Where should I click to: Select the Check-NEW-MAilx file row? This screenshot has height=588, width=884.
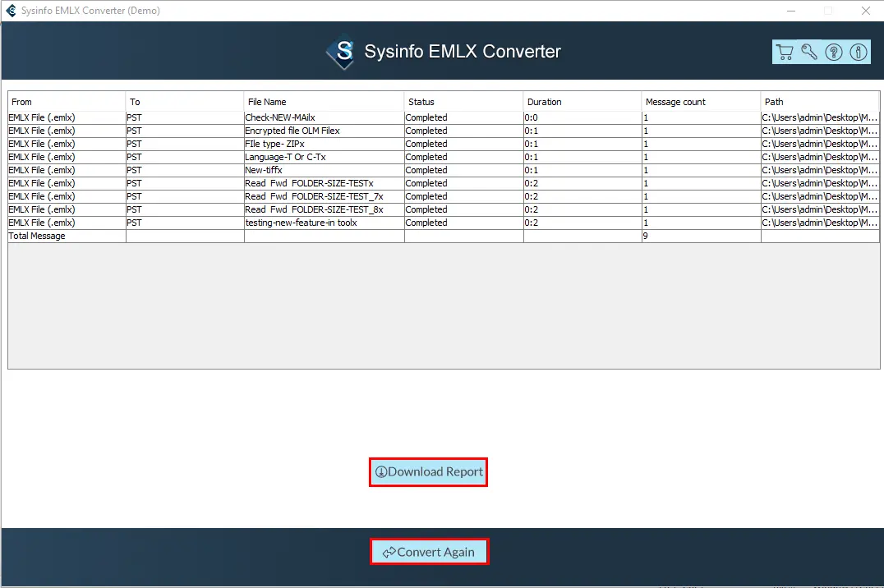[x=279, y=117]
